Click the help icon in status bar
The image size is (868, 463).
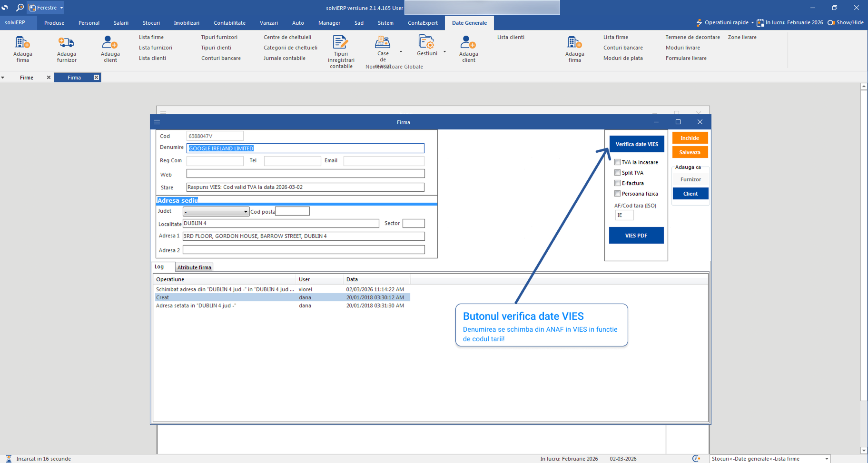[696, 458]
